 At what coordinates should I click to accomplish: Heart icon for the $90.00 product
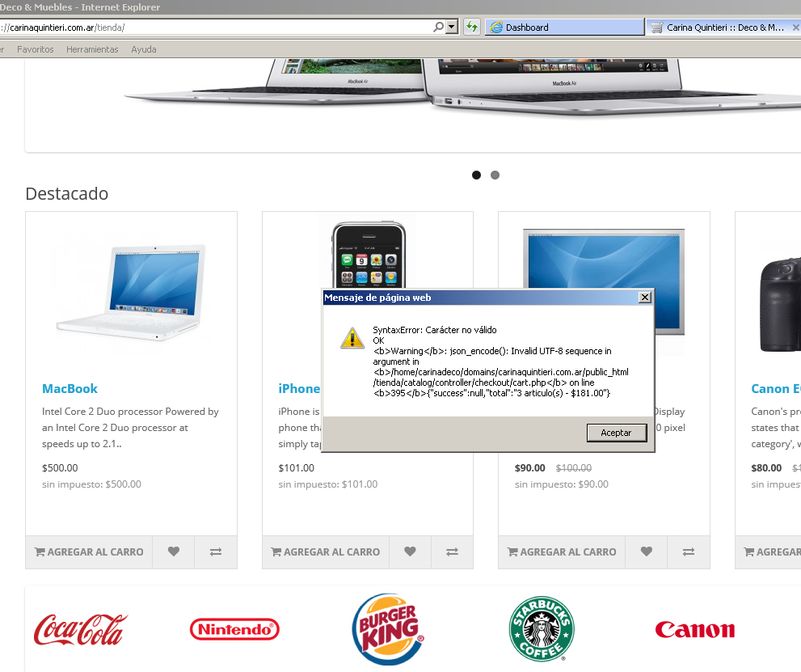click(647, 552)
